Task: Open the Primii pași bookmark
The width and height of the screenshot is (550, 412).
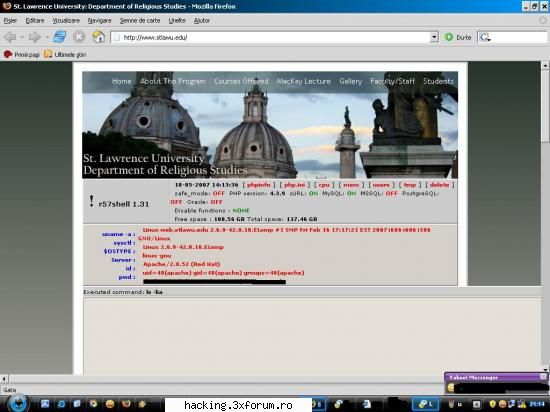Action: [x=21, y=54]
